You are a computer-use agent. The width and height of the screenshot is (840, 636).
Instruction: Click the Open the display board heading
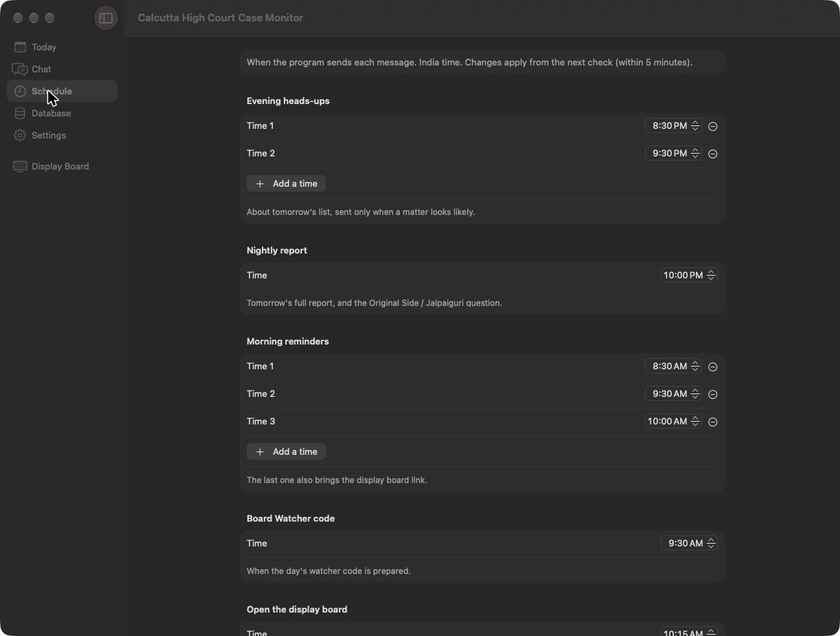click(297, 609)
